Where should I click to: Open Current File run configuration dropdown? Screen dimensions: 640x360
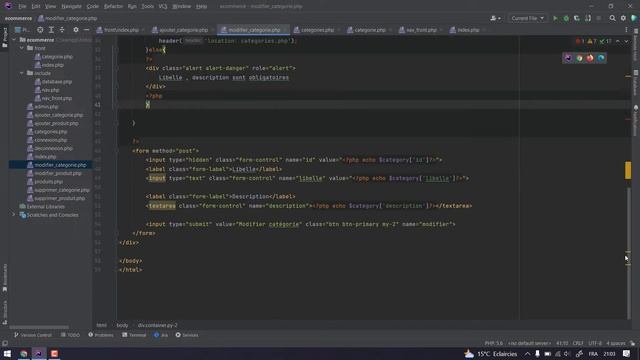(x=527, y=18)
